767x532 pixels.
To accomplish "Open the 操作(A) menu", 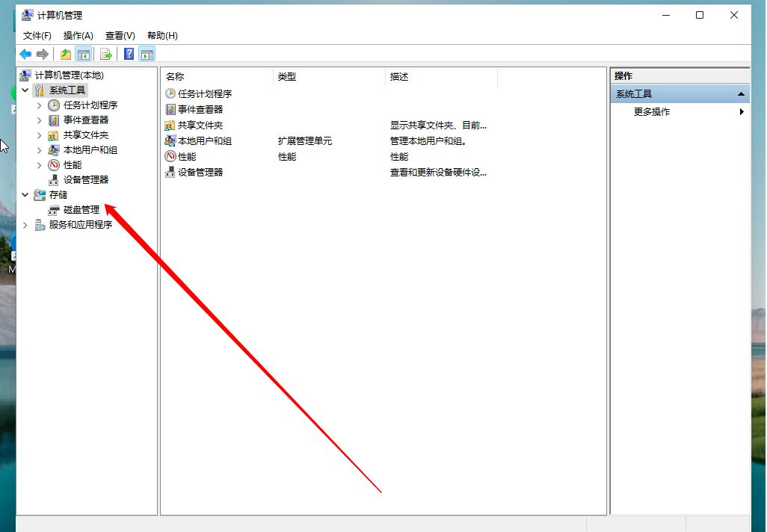I will click(x=78, y=36).
